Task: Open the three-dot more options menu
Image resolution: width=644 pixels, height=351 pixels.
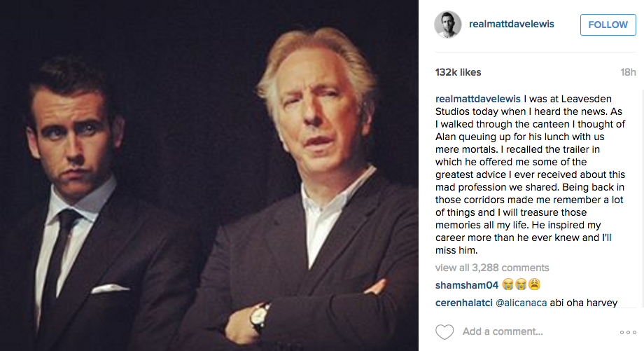Action: coord(627,332)
